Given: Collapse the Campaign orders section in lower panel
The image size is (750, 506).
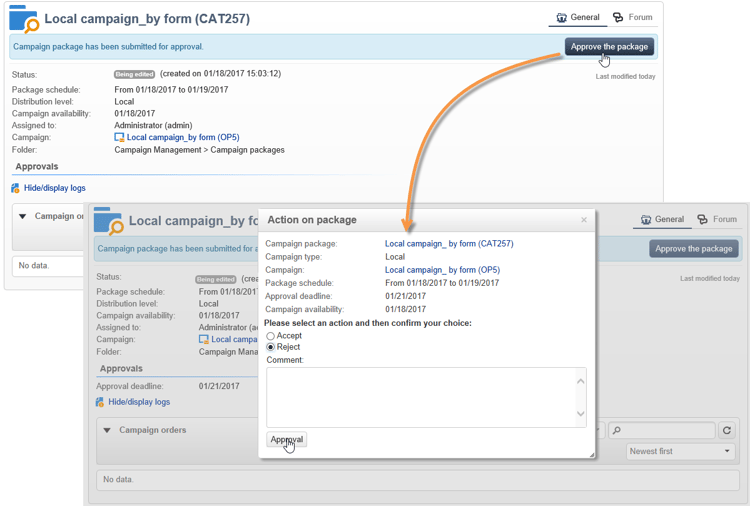Looking at the screenshot, I should tap(107, 431).
